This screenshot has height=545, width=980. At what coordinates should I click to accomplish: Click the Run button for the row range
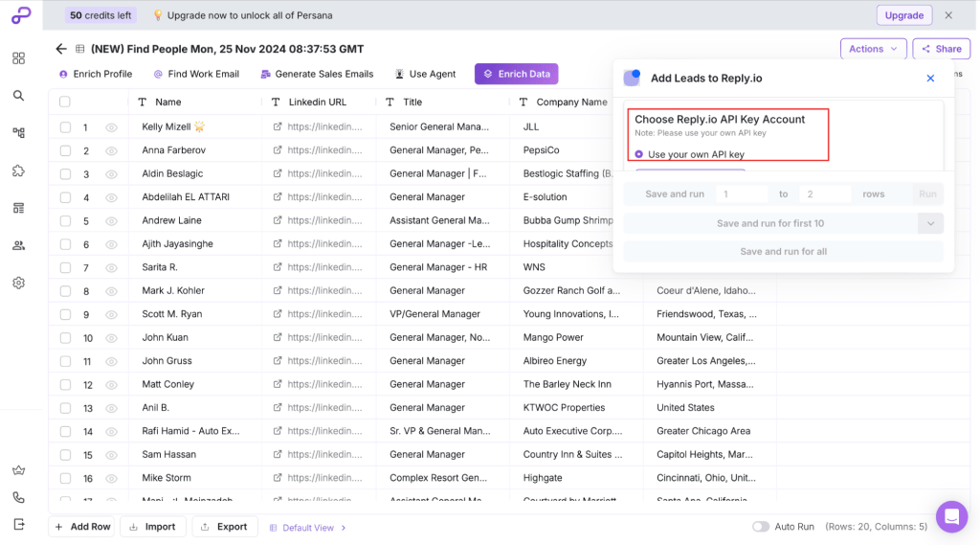(927, 194)
